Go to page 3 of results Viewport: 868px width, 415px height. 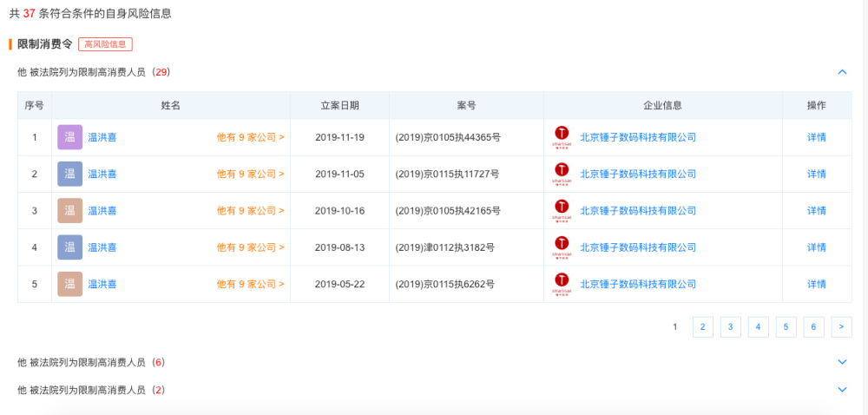click(x=730, y=327)
